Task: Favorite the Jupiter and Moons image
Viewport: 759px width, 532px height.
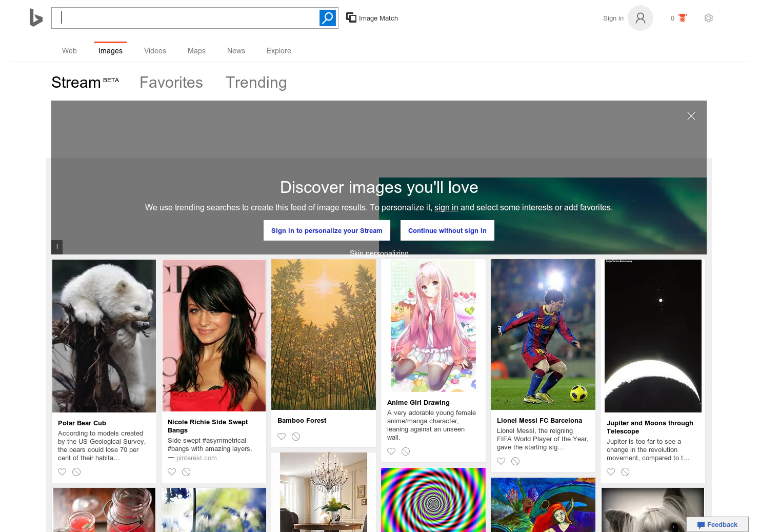Action: tap(611, 472)
